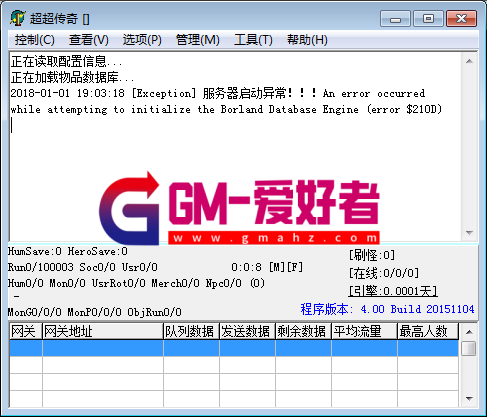Screen dimensions: 487x417
Task: Click the log scrollbar up arrow
Action: [470, 61]
